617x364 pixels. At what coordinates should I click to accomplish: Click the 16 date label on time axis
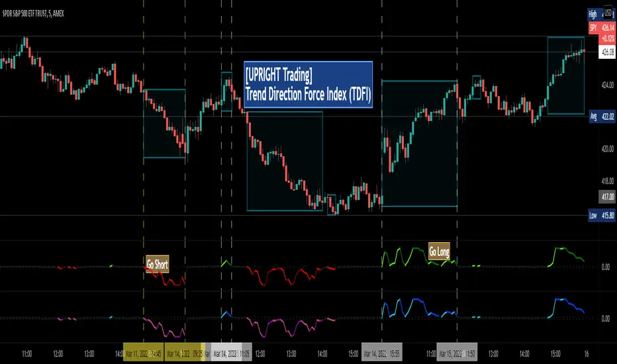coord(587,354)
